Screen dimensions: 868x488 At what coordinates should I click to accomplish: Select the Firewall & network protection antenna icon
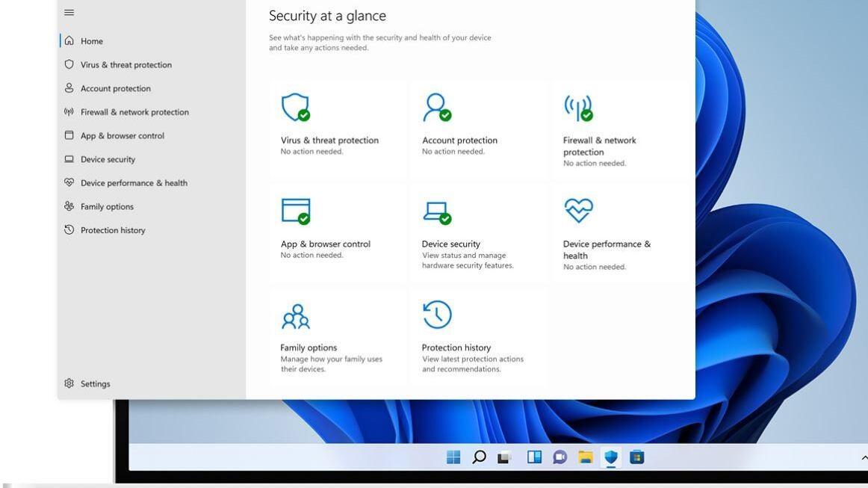[x=577, y=108]
